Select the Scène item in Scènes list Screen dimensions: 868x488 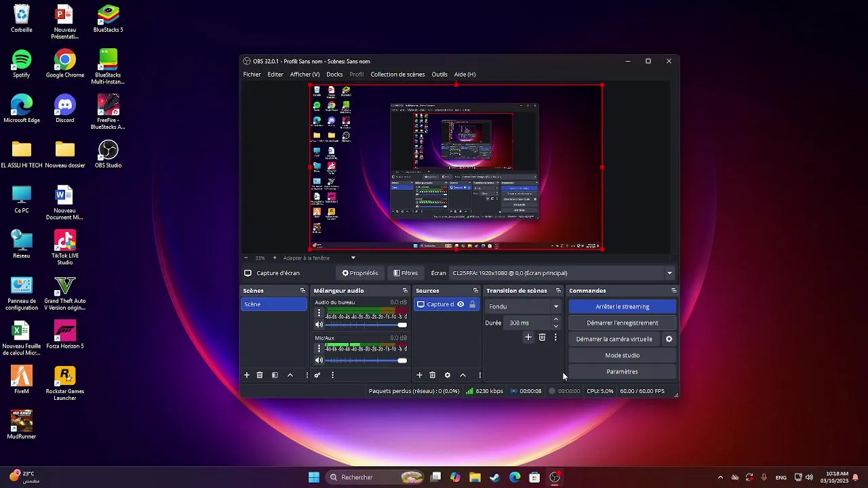274,304
